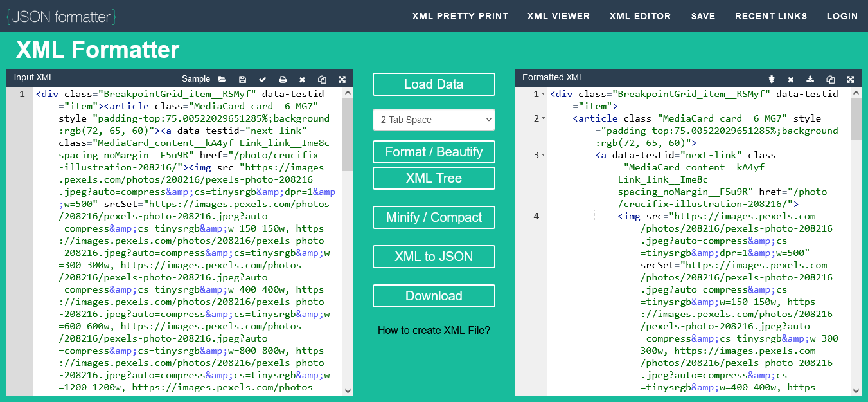Screen dimensions: 868x402
Task: Go to JSON formatter home logo
Action: click(61, 16)
